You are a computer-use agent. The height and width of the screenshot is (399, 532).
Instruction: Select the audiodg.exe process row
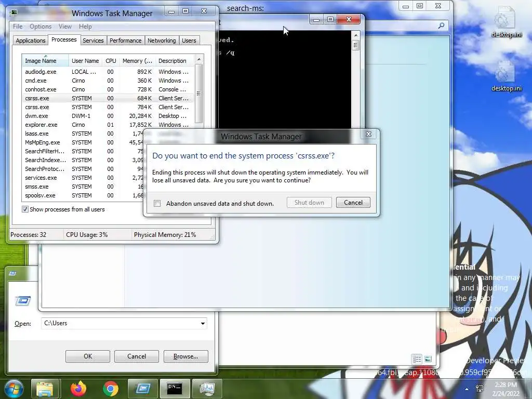[108, 72]
